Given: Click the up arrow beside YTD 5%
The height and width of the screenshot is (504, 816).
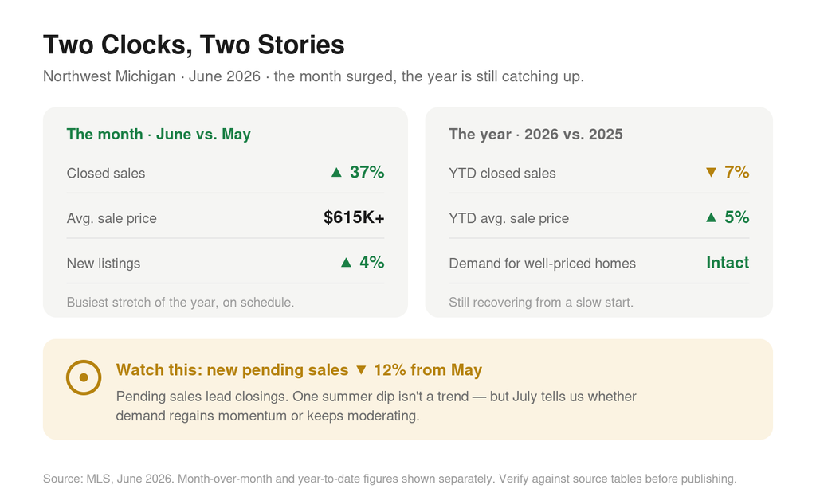Looking at the screenshot, I should [x=711, y=217].
